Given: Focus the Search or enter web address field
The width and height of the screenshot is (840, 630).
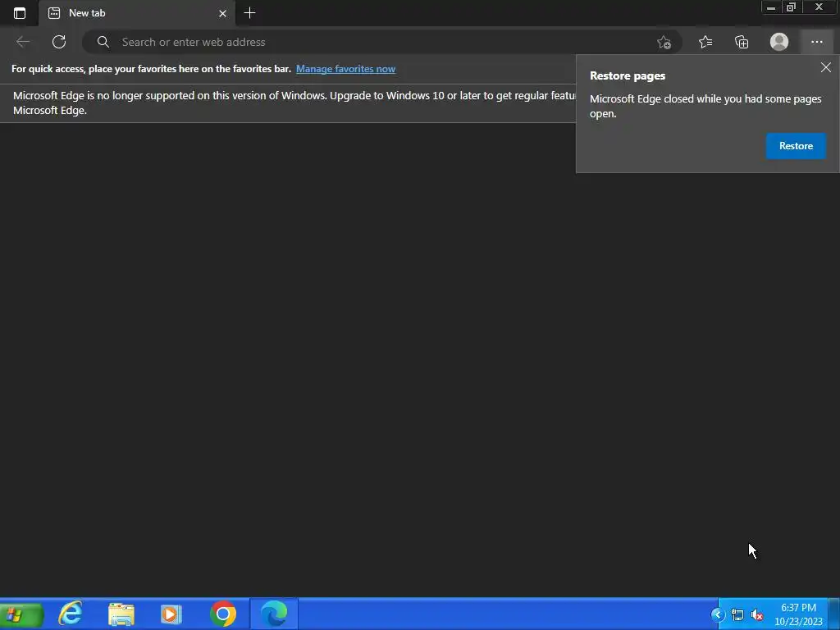Looking at the screenshot, I should tap(381, 42).
